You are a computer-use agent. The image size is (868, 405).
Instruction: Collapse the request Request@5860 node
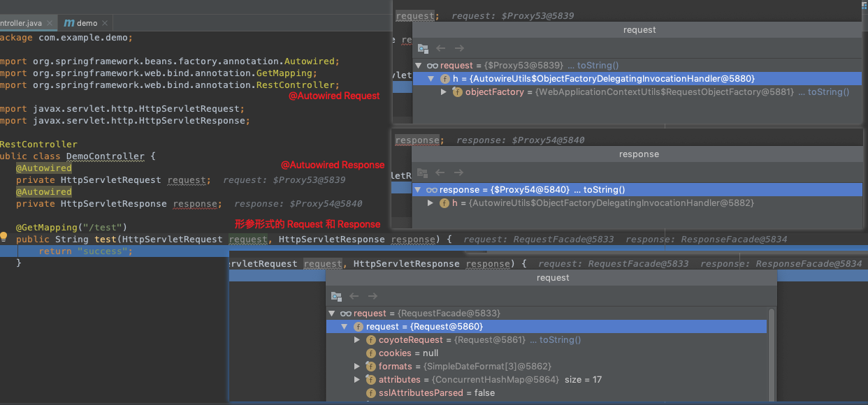(x=345, y=327)
